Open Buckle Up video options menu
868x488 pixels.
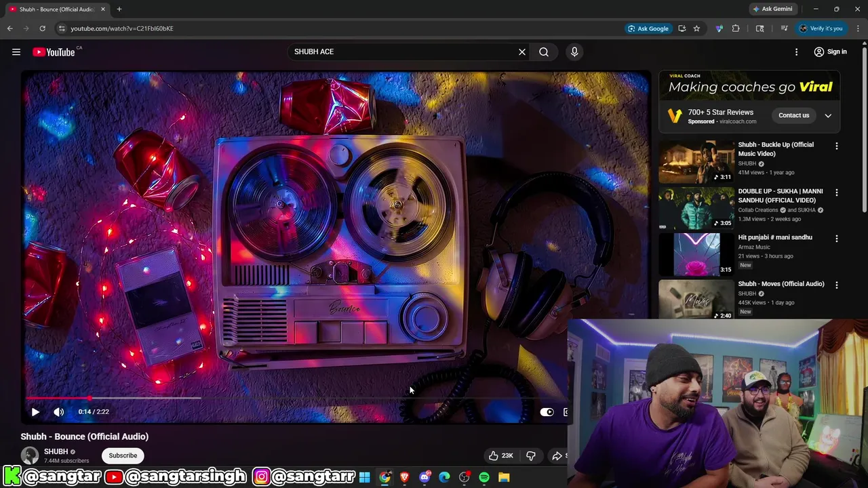coord(836,146)
